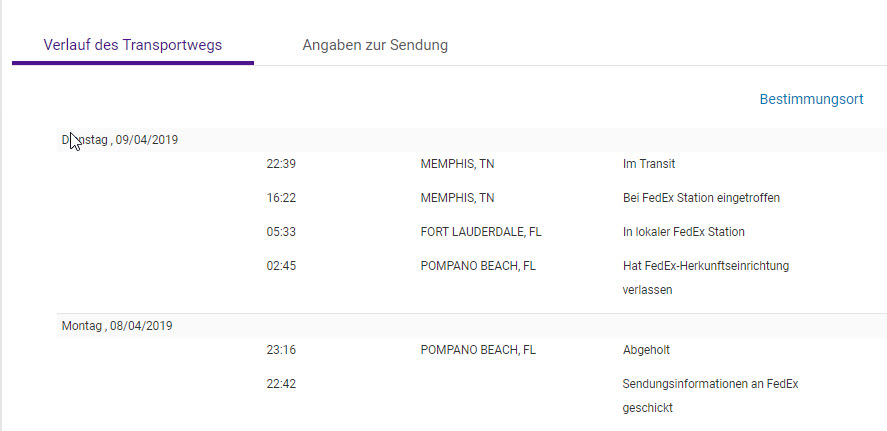Click Pompano Beach, FL in the 02:45 row
This screenshot has height=431, width=887.
click(x=478, y=266)
